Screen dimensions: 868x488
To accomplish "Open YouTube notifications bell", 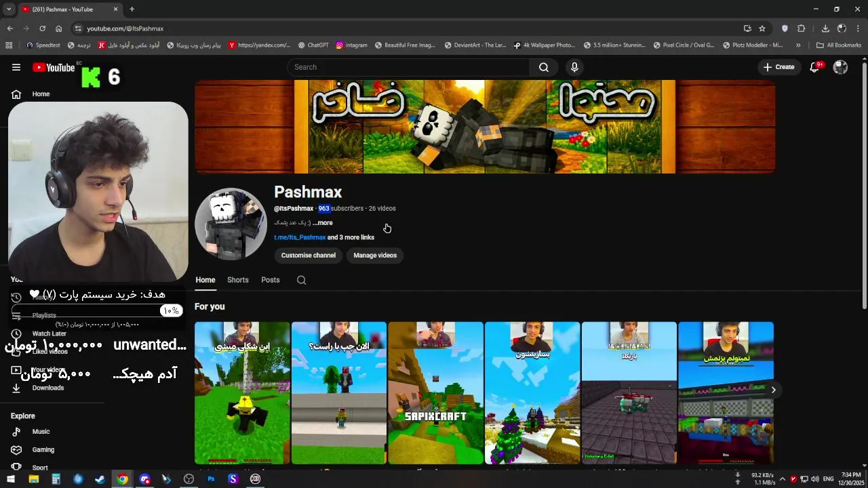I will [815, 67].
